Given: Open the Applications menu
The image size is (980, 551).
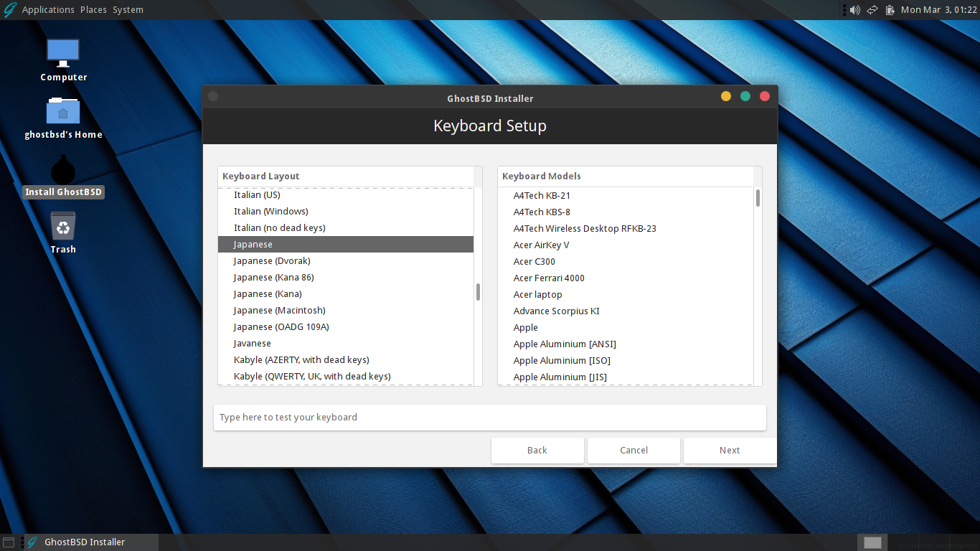Looking at the screenshot, I should click(x=48, y=9).
